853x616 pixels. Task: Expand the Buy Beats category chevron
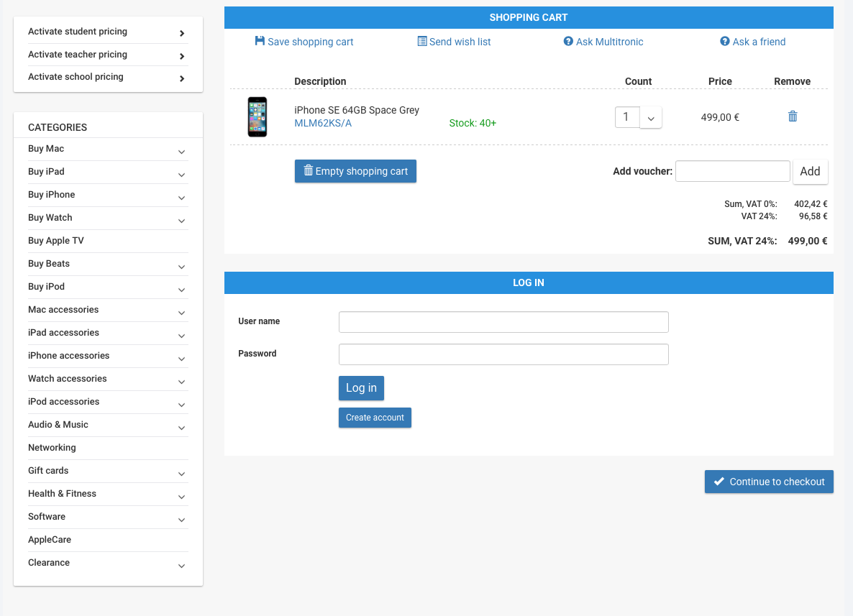[x=182, y=267]
